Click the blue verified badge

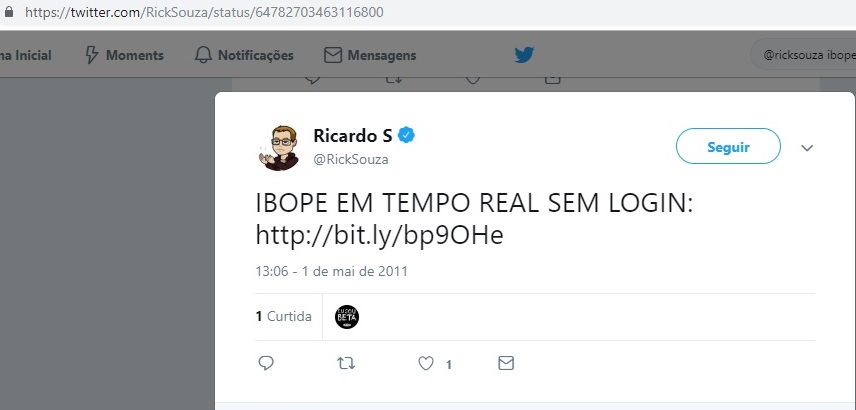406,135
